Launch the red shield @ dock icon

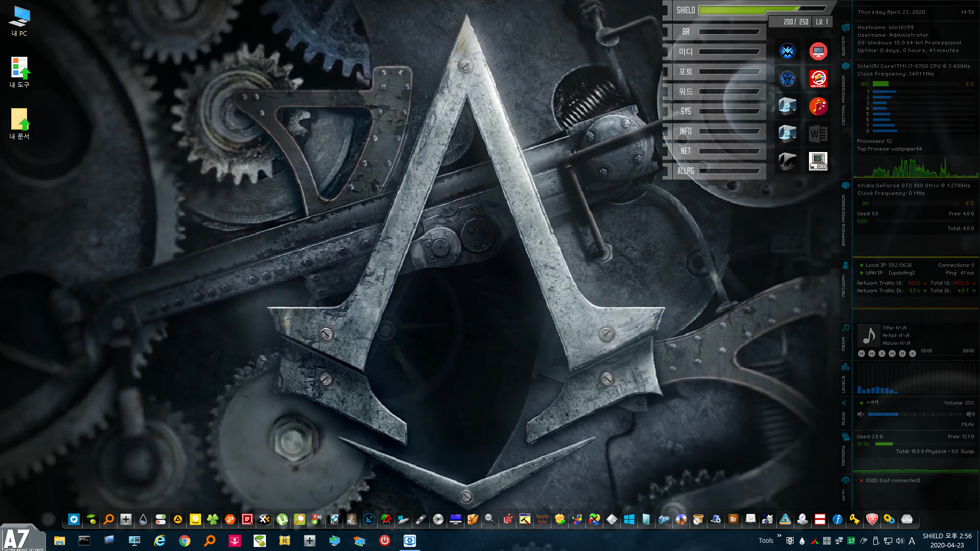pos(872,519)
